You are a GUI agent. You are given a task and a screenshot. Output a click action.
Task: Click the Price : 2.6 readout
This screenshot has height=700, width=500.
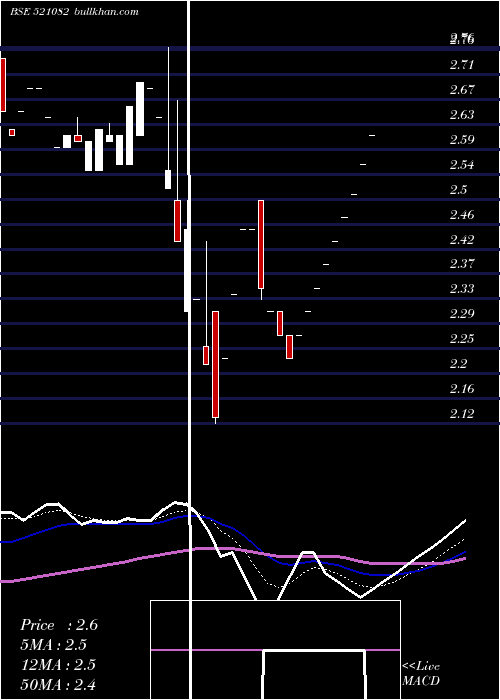tap(59, 625)
